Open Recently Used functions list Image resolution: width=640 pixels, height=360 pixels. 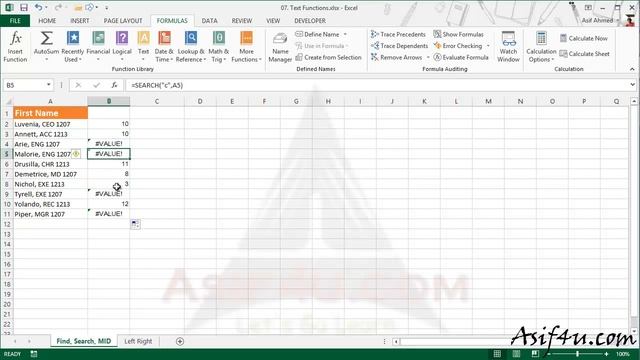[73, 47]
